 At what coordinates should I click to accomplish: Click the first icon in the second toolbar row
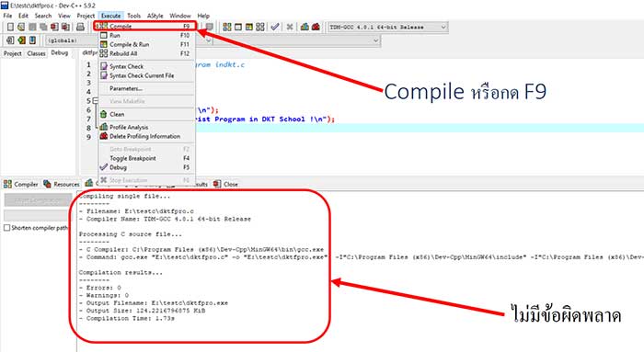[x=10, y=40]
